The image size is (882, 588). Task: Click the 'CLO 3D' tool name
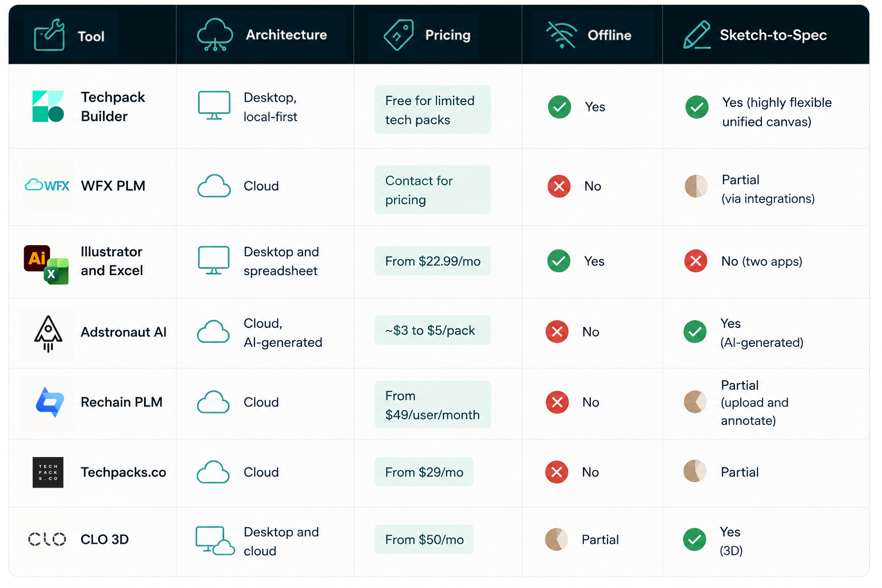pos(105,539)
